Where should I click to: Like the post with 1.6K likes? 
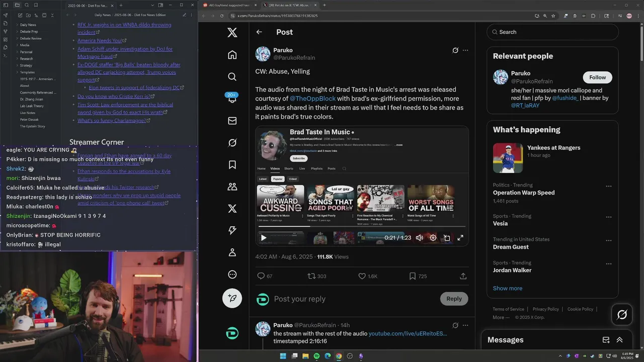[x=368, y=276]
